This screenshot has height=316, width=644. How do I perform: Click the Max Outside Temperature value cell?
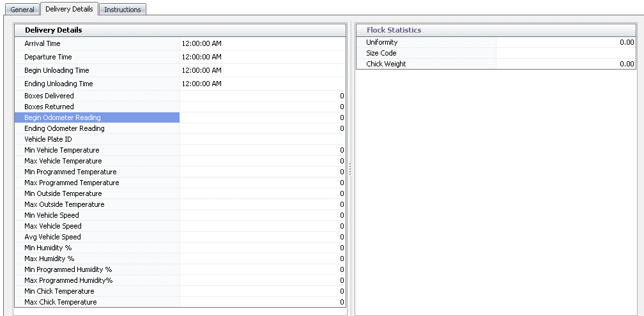coord(262,204)
